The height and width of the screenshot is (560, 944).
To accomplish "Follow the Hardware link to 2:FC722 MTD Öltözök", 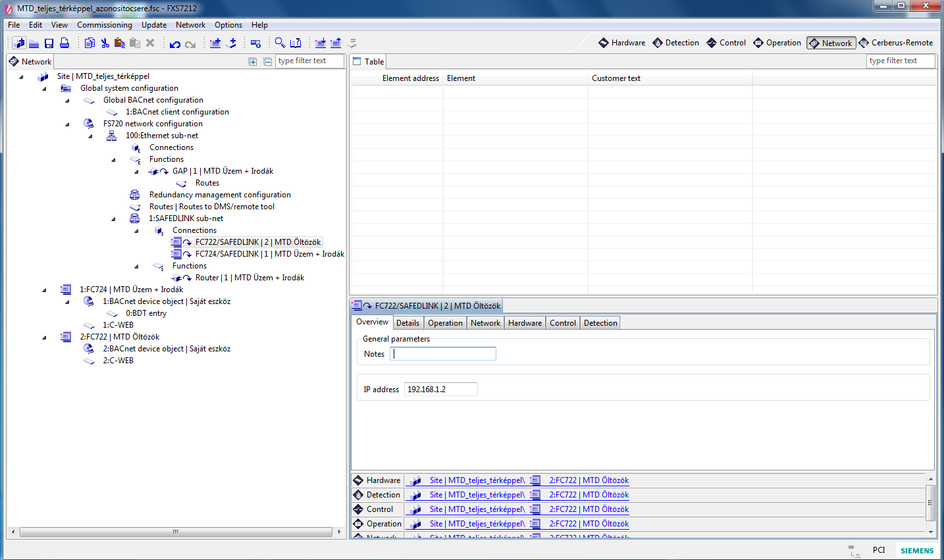I will (589, 480).
